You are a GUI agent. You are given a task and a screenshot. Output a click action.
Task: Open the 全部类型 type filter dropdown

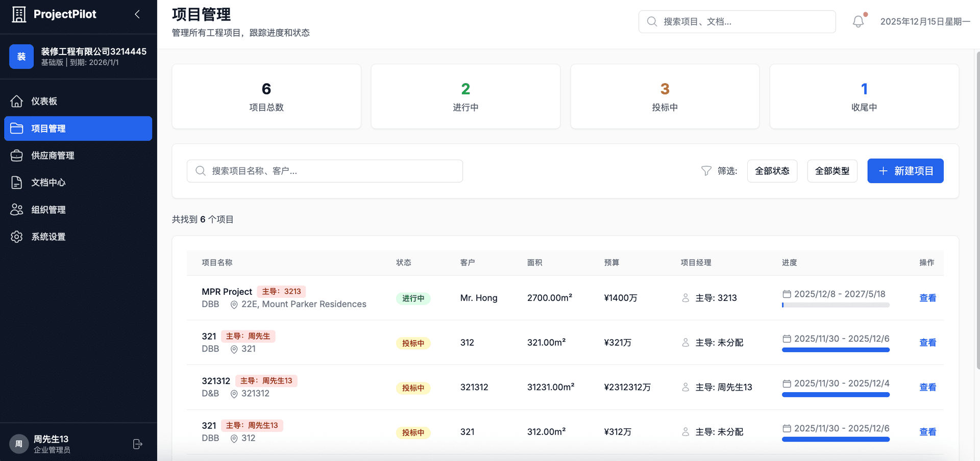tap(832, 171)
